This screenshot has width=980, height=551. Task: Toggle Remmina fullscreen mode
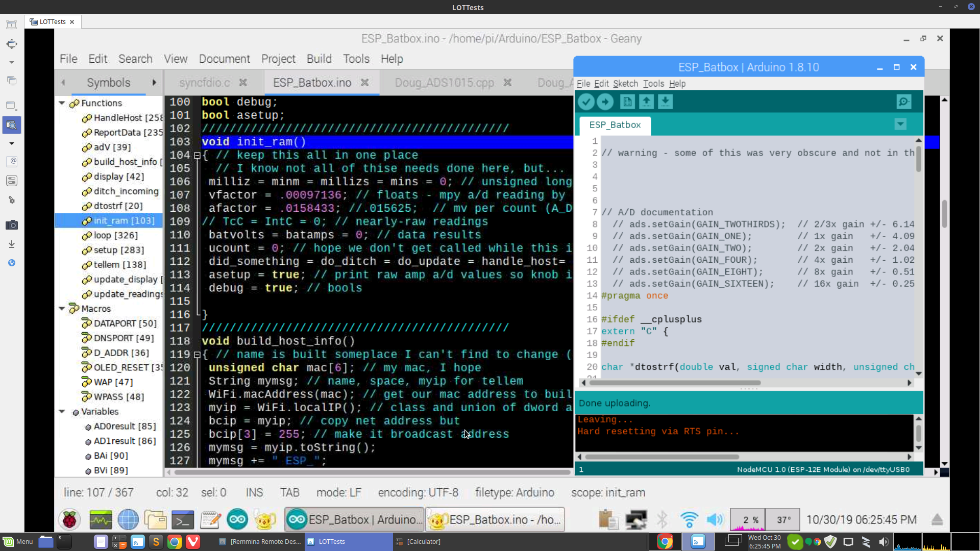[x=12, y=44]
